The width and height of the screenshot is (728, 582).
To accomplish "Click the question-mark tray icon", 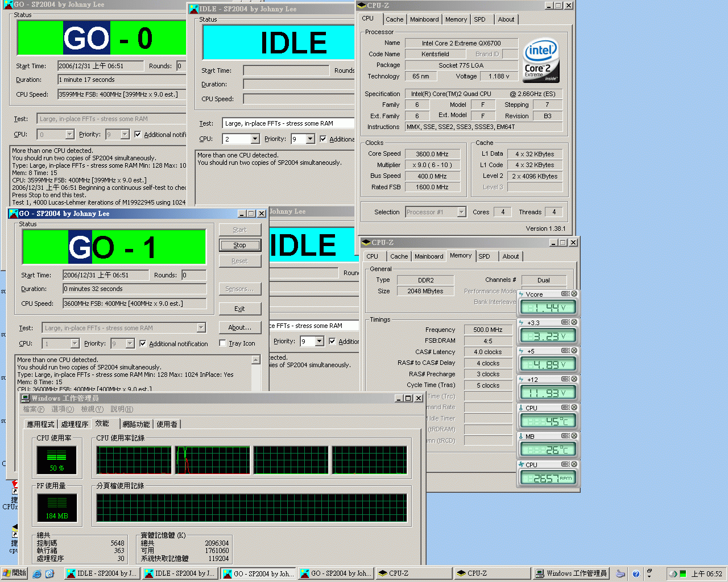I will click(636, 574).
